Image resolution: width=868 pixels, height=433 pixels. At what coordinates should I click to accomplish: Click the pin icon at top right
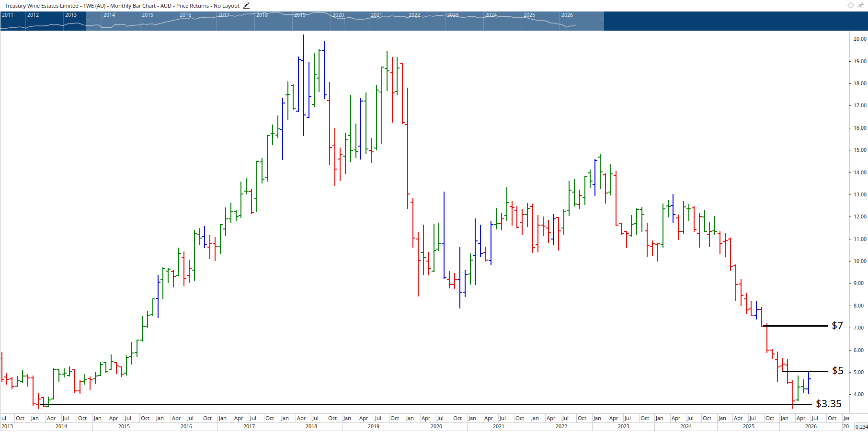tap(860, 5)
